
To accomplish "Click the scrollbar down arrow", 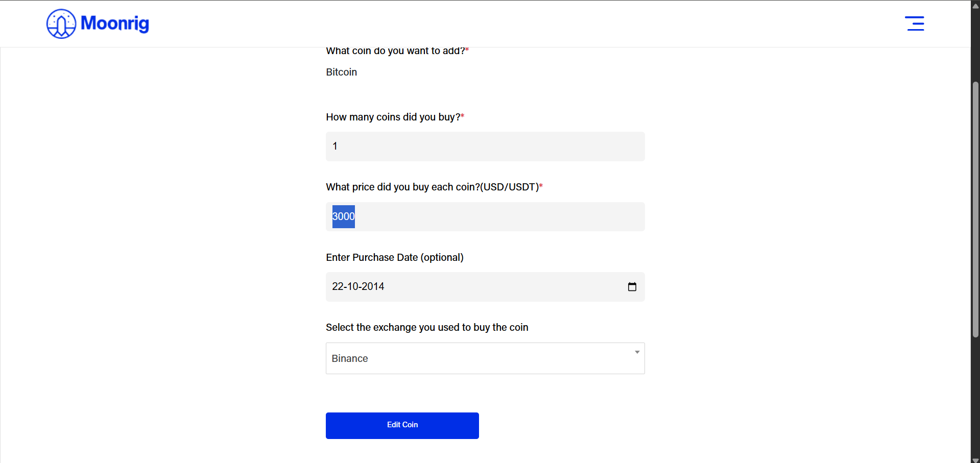I will coord(975,459).
